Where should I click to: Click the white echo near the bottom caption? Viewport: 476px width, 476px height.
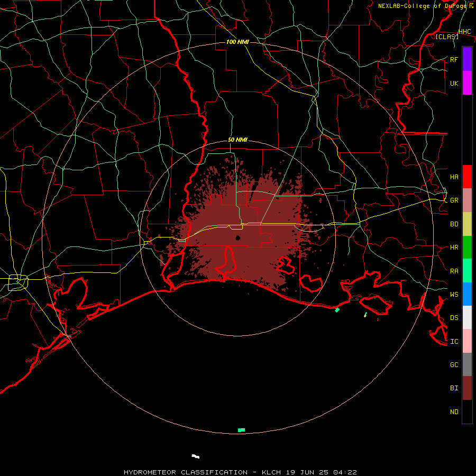[x=196, y=456]
